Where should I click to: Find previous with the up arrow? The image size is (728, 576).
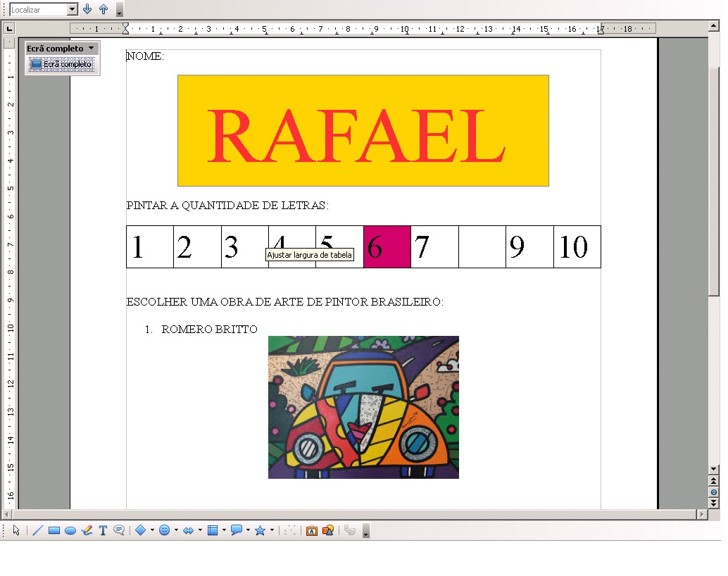point(103,9)
